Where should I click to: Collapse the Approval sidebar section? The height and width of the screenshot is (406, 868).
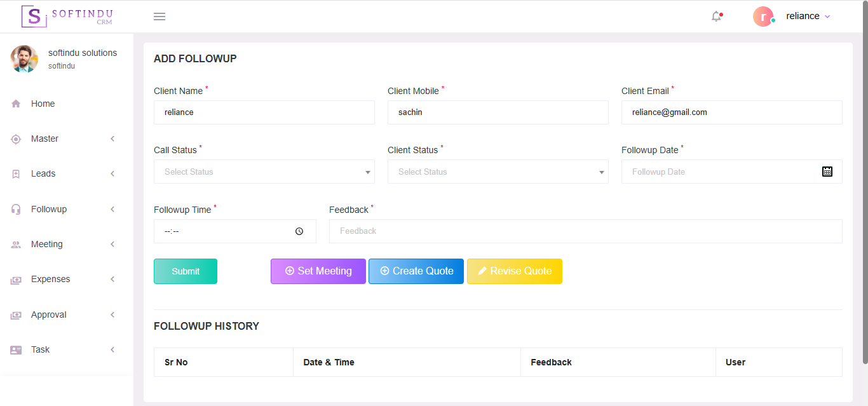tap(112, 314)
